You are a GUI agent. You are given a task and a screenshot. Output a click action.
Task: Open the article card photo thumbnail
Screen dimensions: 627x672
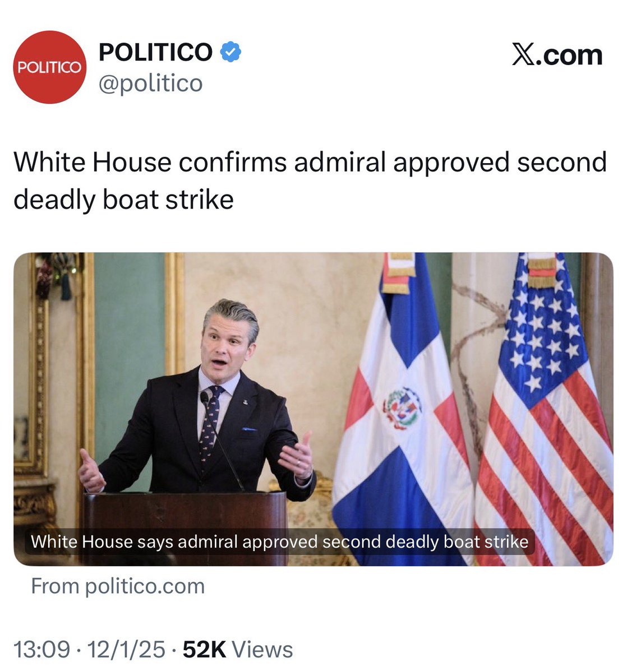tap(313, 409)
